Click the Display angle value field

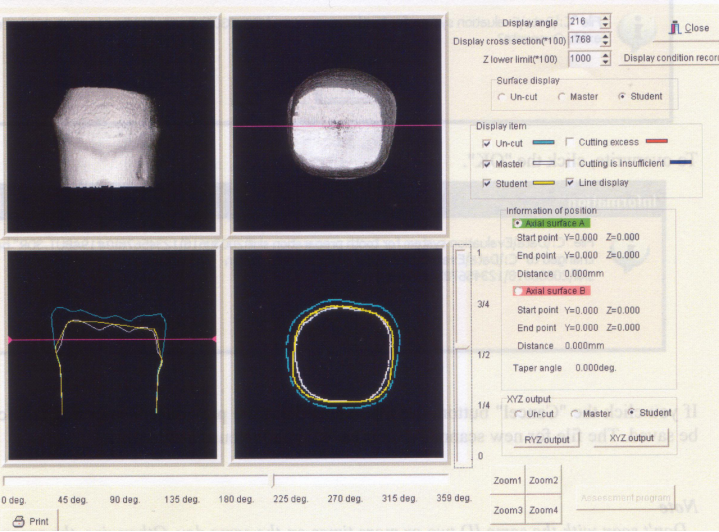tap(583, 21)
